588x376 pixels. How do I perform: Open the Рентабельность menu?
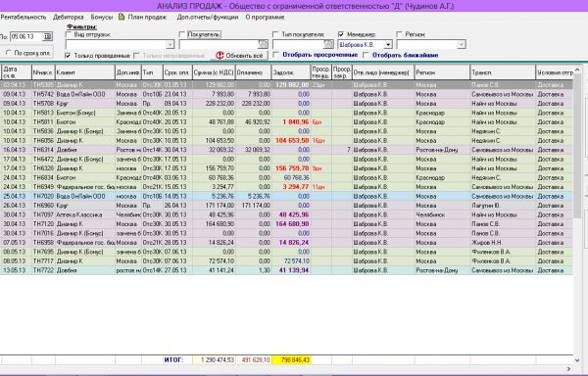click(x=24, y=18)
